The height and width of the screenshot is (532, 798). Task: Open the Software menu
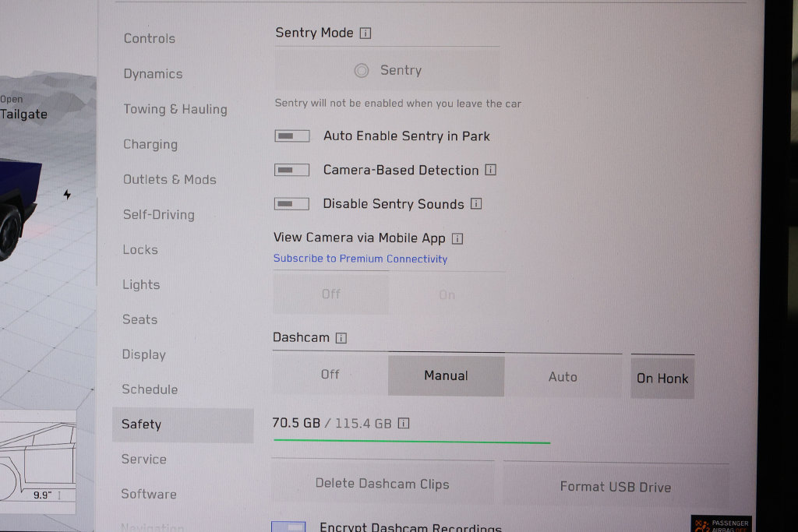(149, 495)
